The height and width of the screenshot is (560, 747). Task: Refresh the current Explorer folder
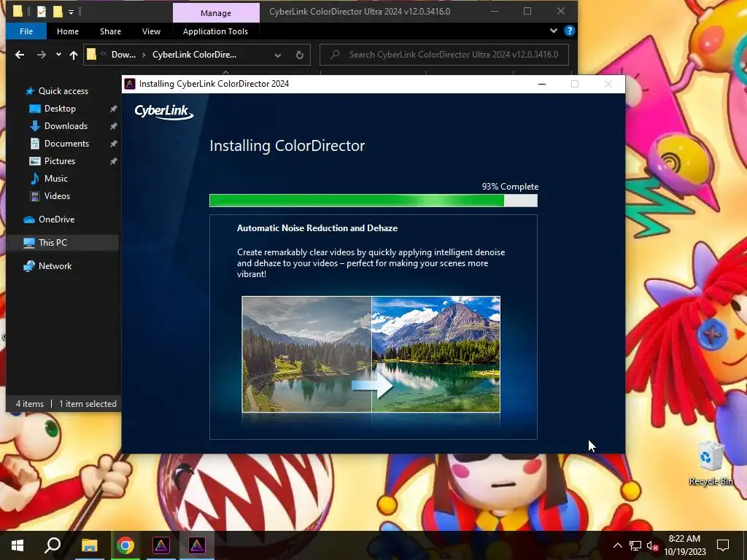pos(300,55)
